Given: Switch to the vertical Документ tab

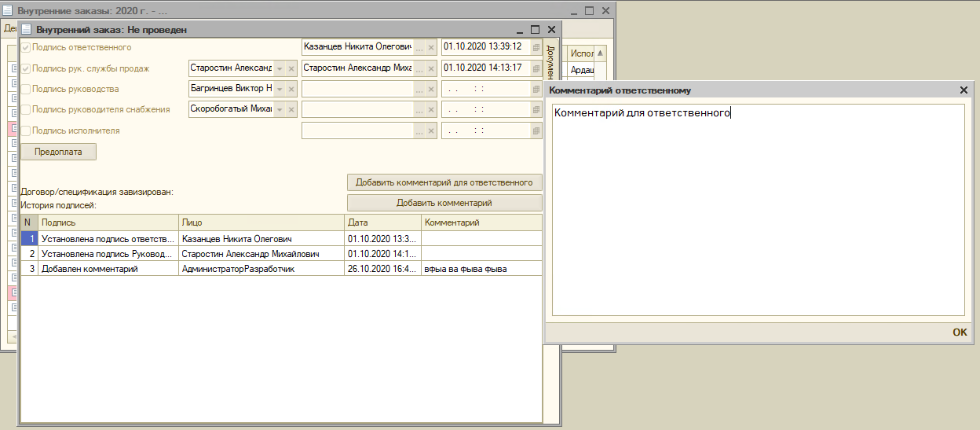Looking at the screenshot, I should click(x=550, y=61).
